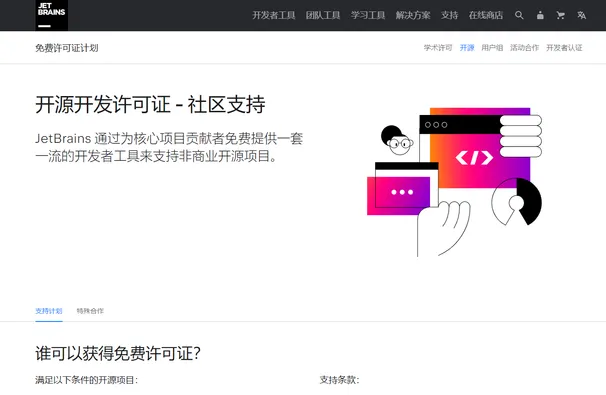Image resolution: width=606 pixels, height=395 pixels.
Task: Open the 支持 menu in header
Action: 449,15
